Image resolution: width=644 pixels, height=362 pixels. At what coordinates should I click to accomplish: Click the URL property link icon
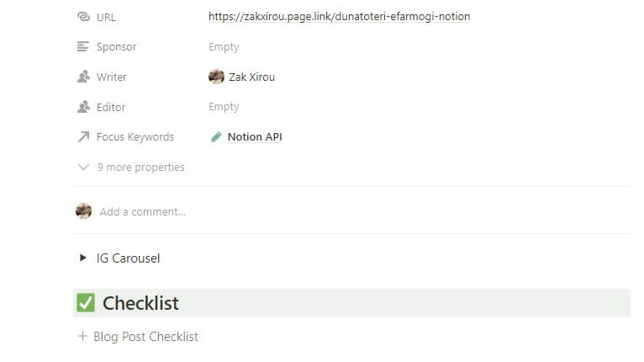click(83, 17)
